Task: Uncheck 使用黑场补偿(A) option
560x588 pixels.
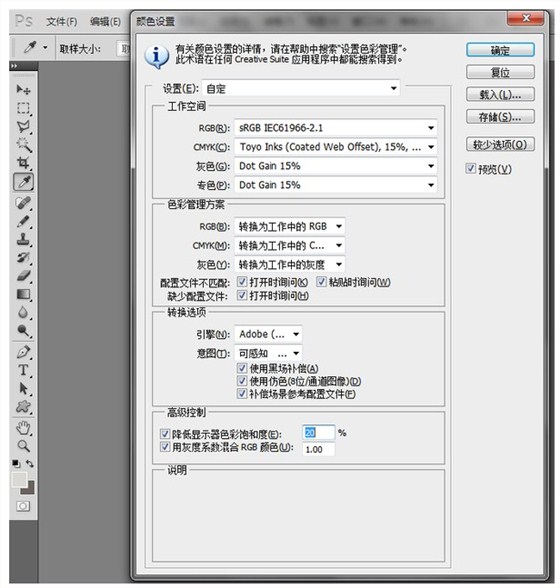Action: click(x=242, y=368)
